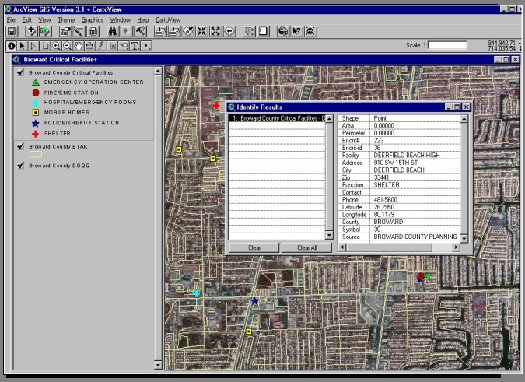Click the Broward County TAK line color swatch
525x382 pixels.
tap(35, 155)
